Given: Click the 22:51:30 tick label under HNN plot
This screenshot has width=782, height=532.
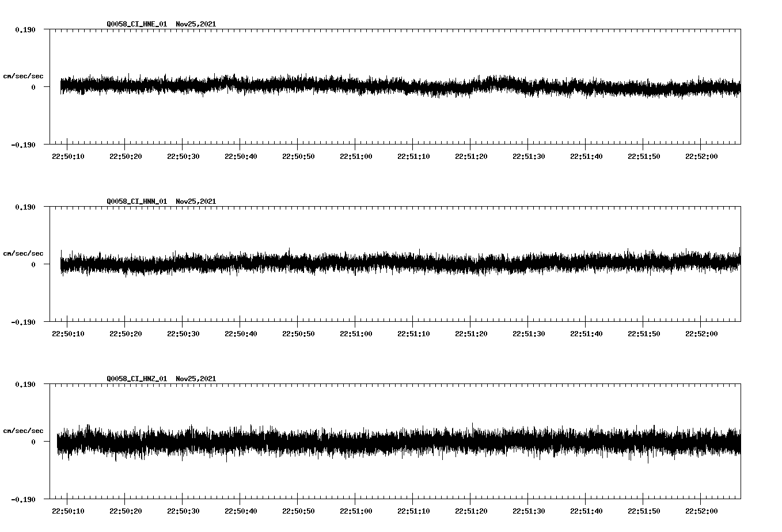Looking at the screenshot, I should (528, 334).
